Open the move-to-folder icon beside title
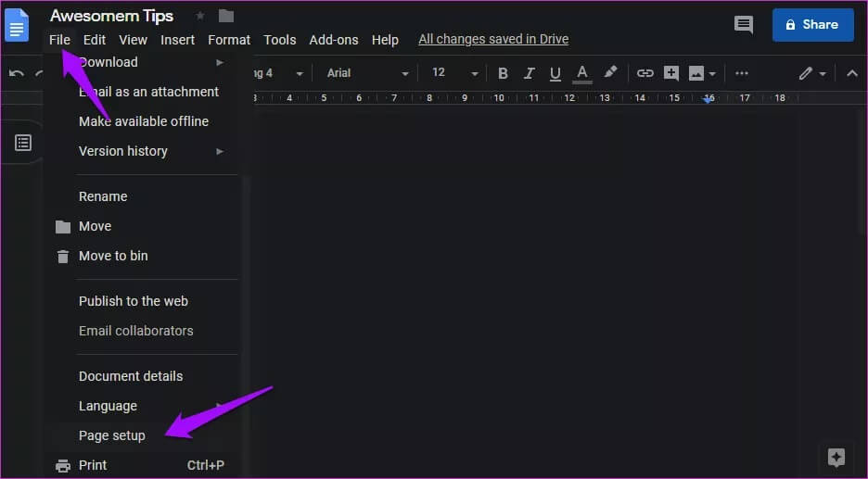This screenshot has width=868, height=479. [x=226, y=16]
